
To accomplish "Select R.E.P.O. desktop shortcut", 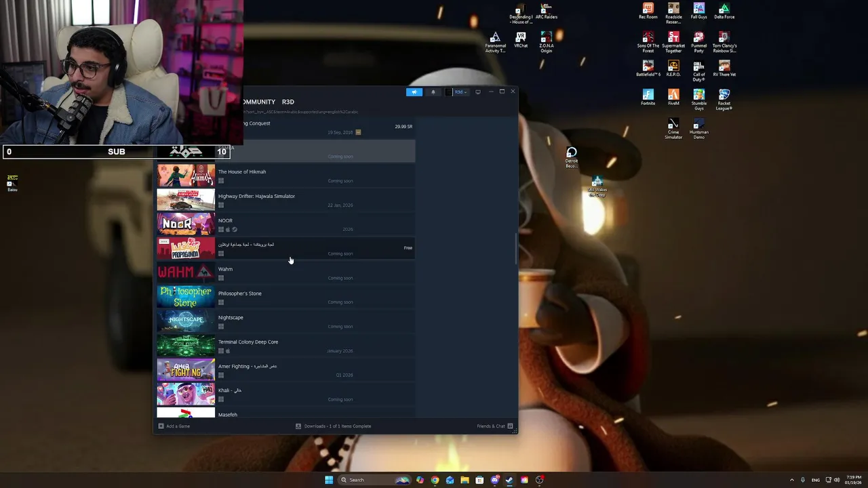I will pyautogui.click(x=673, y=68).
